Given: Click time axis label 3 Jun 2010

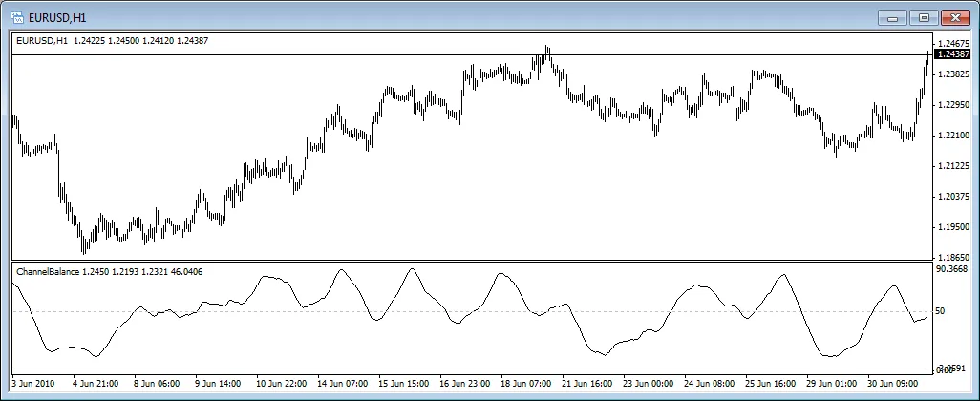Looking at the screenshot, I should pos(33,383).
